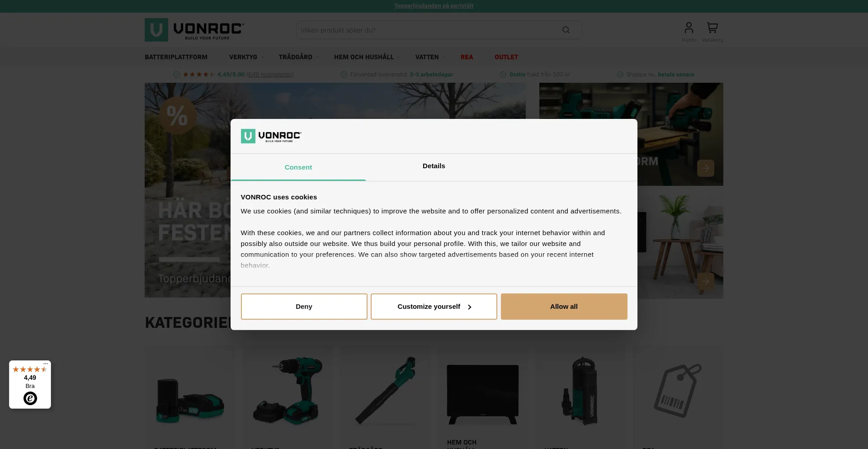The height and width of the screenshot is (449, 868).
Task: Expand the HEM OCH HUSHÅLL dropdown
Action: click(x=367, y=57)
